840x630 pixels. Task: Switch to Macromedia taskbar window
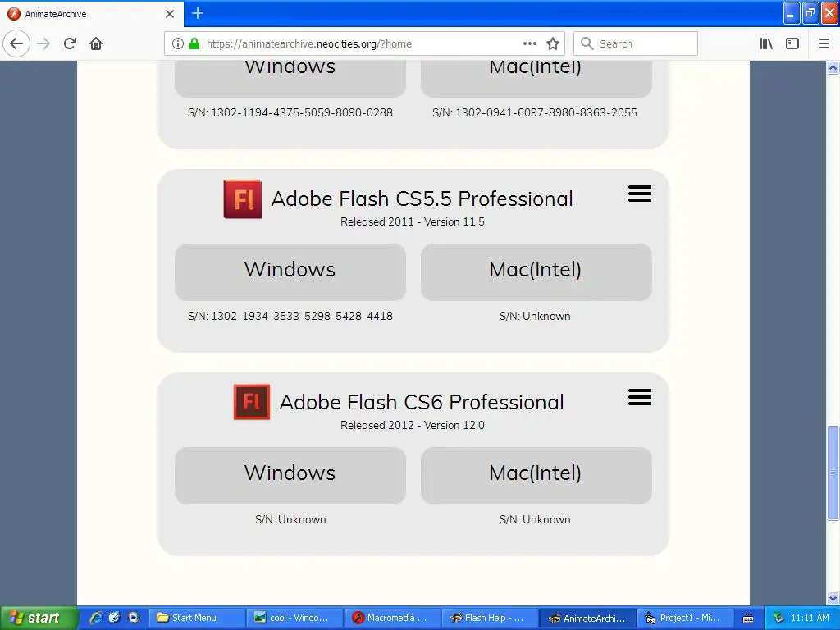click(x=393, y=619)
